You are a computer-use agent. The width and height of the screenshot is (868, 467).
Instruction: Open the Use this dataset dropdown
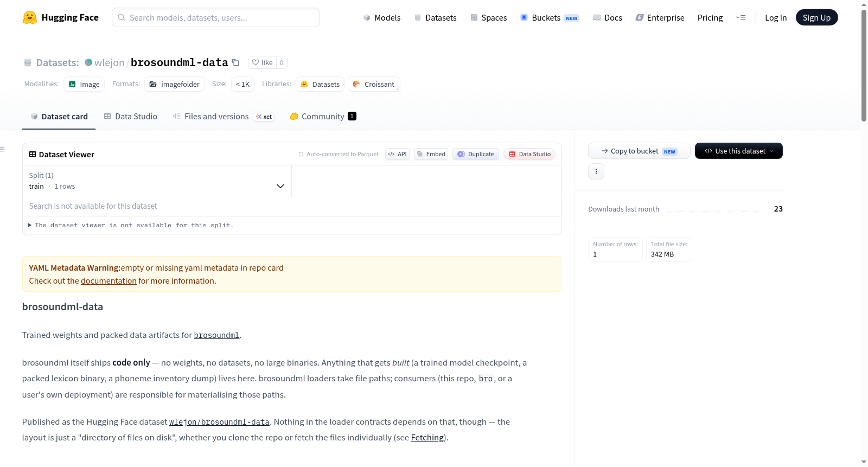click(x=739, y=151)
